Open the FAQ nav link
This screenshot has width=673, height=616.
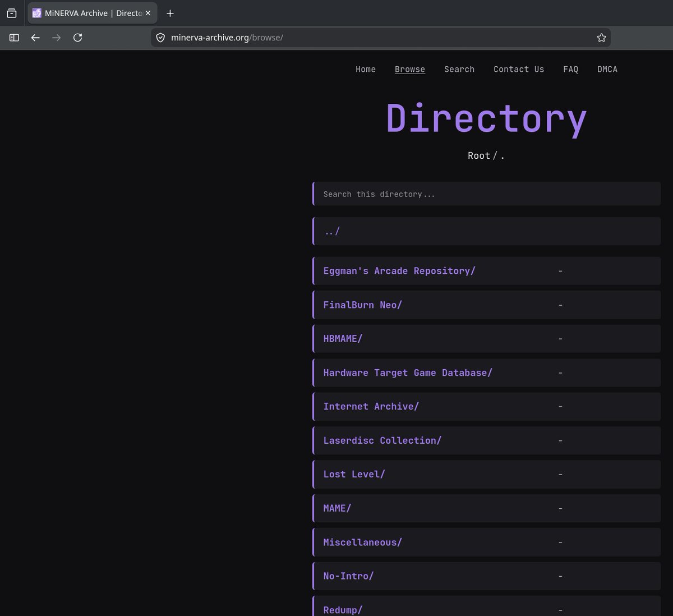pyautogui.click(x=570, y=69)
